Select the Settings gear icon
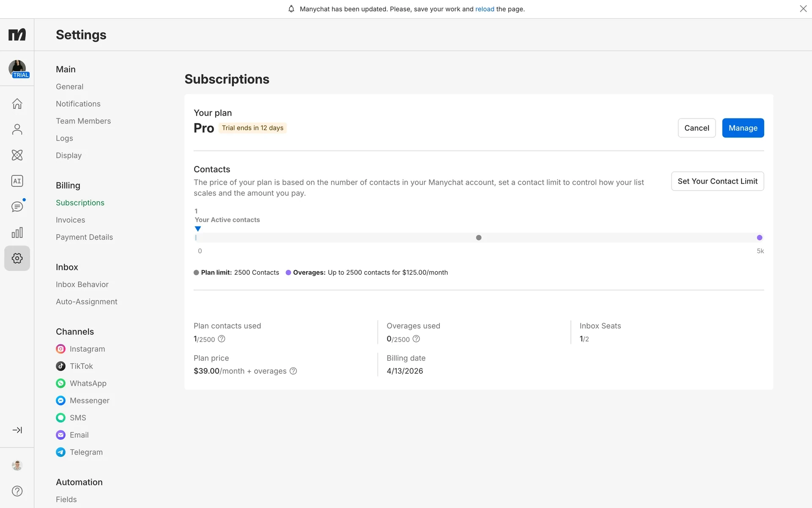The width and height of the screenshot is (812, 508). pyautogui.click(x=17, y=258)
